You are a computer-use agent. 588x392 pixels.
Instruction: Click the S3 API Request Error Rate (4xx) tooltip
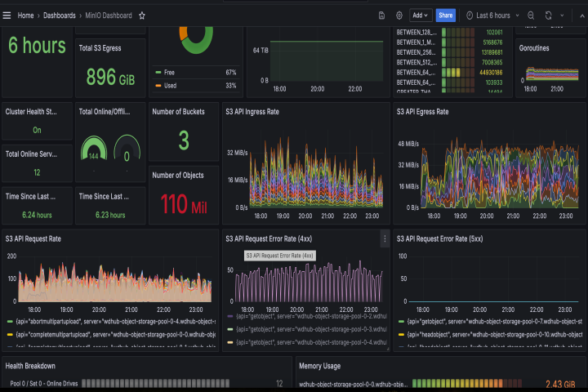pyautogui.click(x=280, y=256)
